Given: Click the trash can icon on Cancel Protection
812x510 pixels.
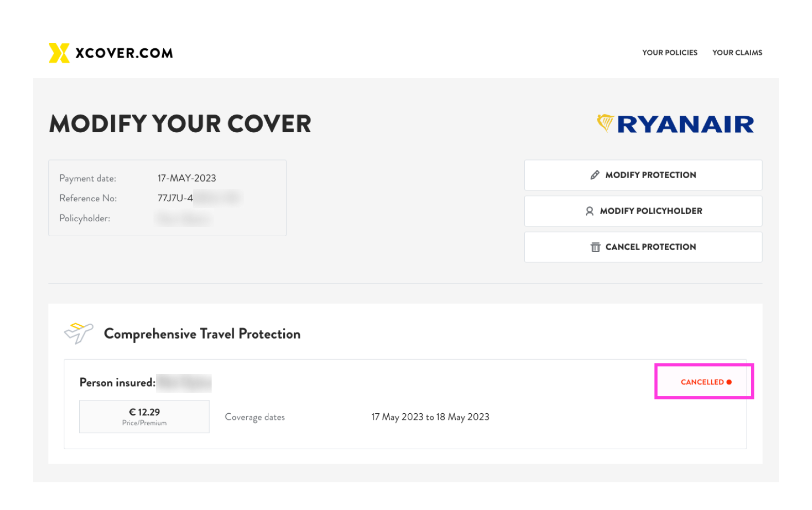Looking at the screenshot, I should [596, 247].
